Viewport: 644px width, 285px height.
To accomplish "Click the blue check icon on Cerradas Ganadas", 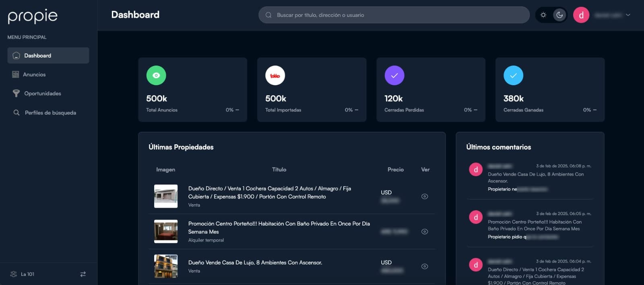I will (x=513, y=75).
